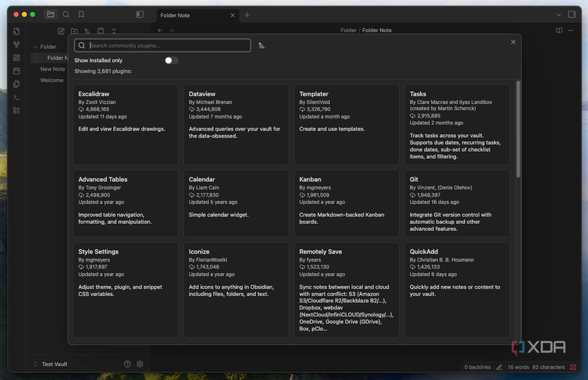Create new canvas from ribbon
588x380 pixels.
click(16, 58)
